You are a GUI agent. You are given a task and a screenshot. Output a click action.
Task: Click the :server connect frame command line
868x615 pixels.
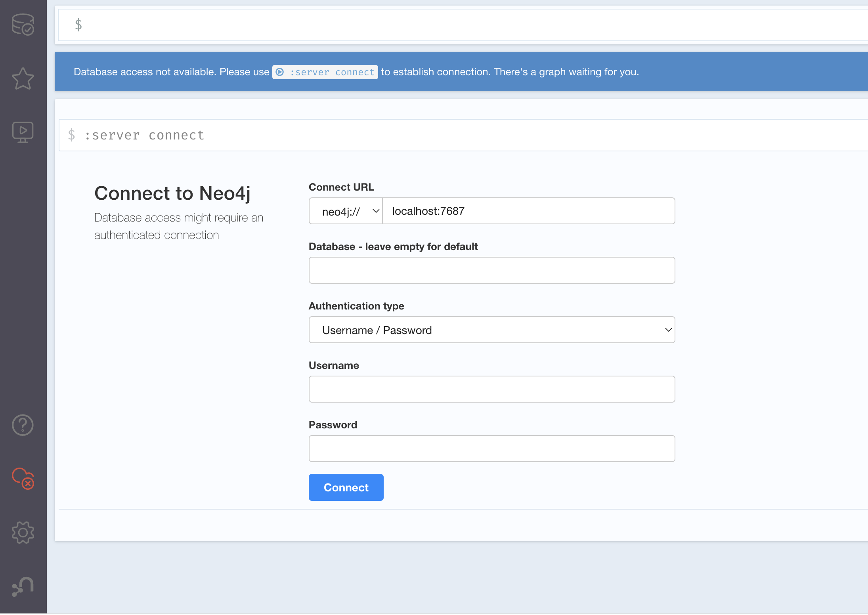463,136
